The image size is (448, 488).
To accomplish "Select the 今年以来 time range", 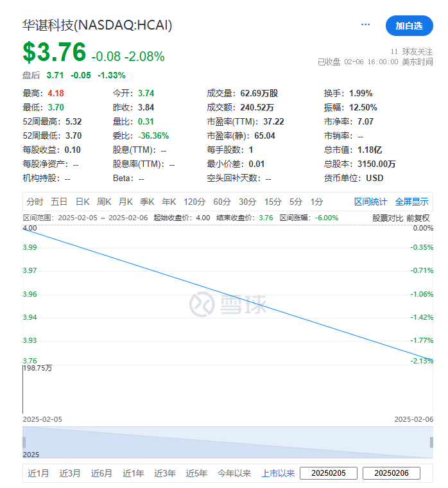I will click(x=234, y=473).
